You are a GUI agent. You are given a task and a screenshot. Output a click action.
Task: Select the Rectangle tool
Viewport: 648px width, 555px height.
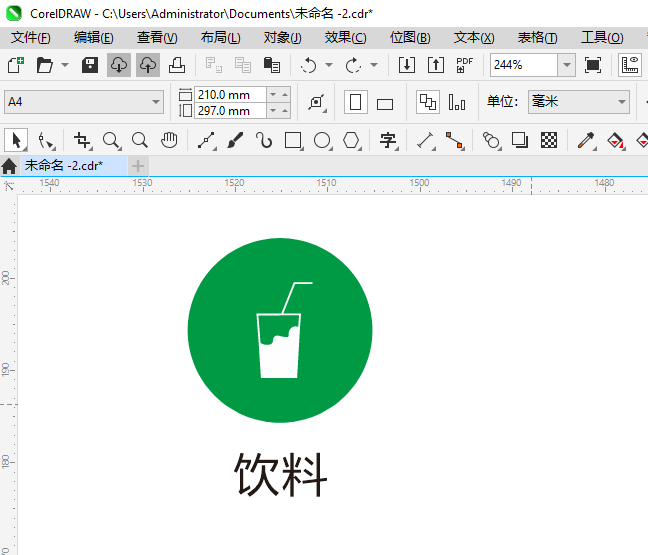[x=293, y=141]
